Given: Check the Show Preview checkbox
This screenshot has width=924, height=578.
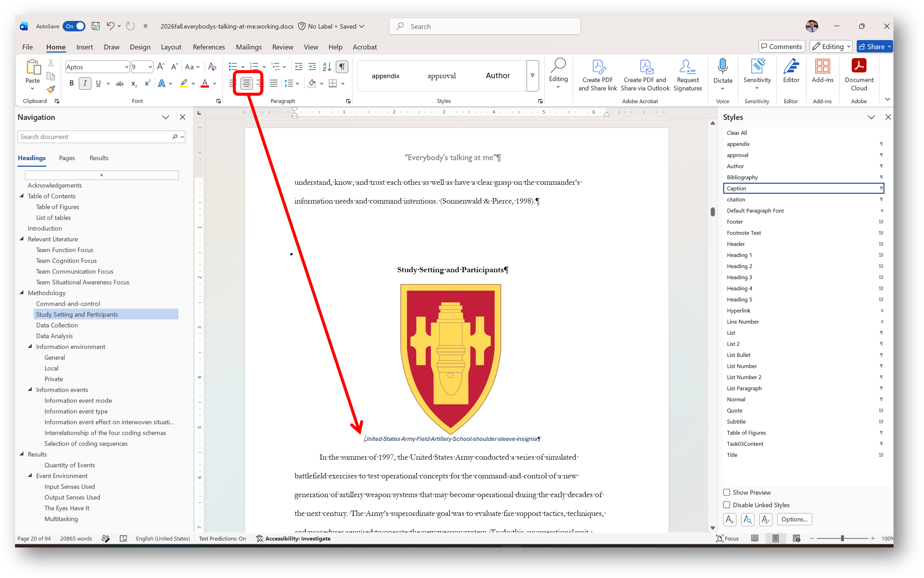Looking at the screenshot, I should click(727, 492).
